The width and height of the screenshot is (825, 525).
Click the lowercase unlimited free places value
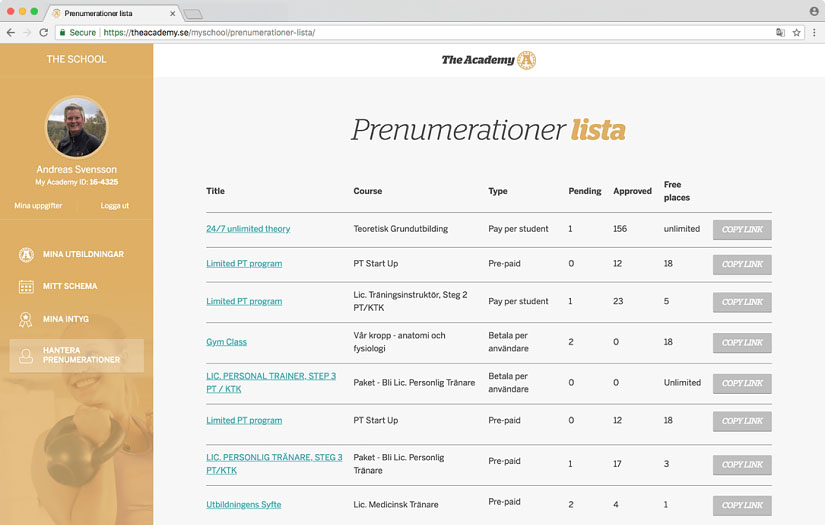pos(682,229)
